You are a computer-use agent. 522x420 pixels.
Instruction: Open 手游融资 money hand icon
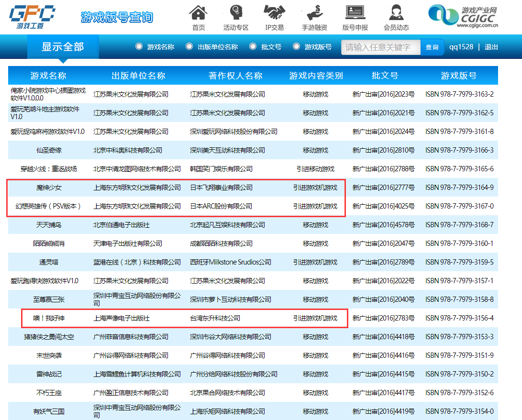coord(314,12)
